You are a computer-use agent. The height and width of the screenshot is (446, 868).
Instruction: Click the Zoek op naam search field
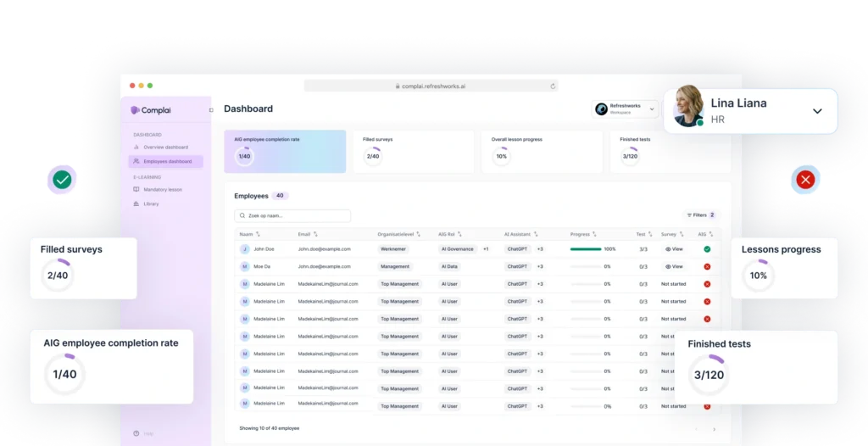pyautogui.click(x=292, y=216)
